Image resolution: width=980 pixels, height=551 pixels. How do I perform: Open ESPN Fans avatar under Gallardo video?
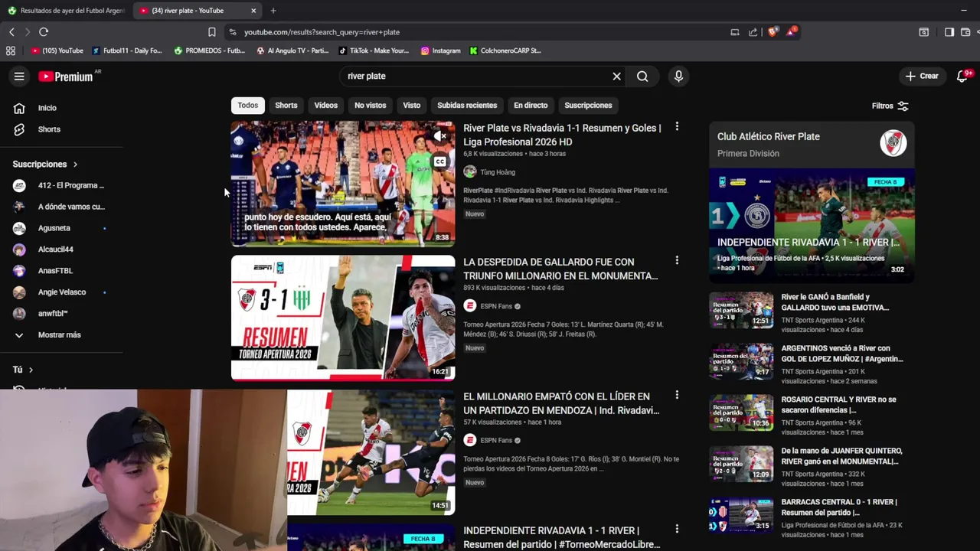coord(469,306)
